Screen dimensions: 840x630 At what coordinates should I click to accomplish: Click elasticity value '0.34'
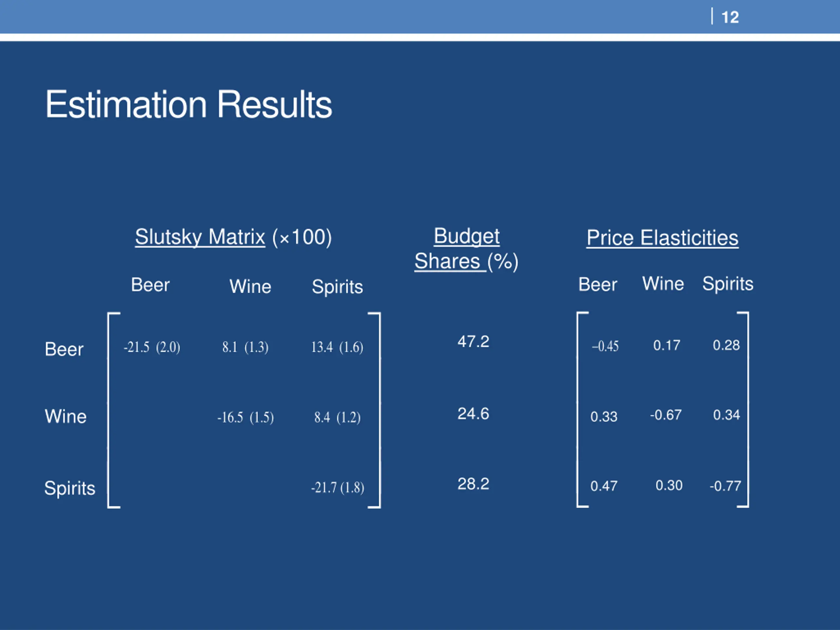(x=726, y=415)
